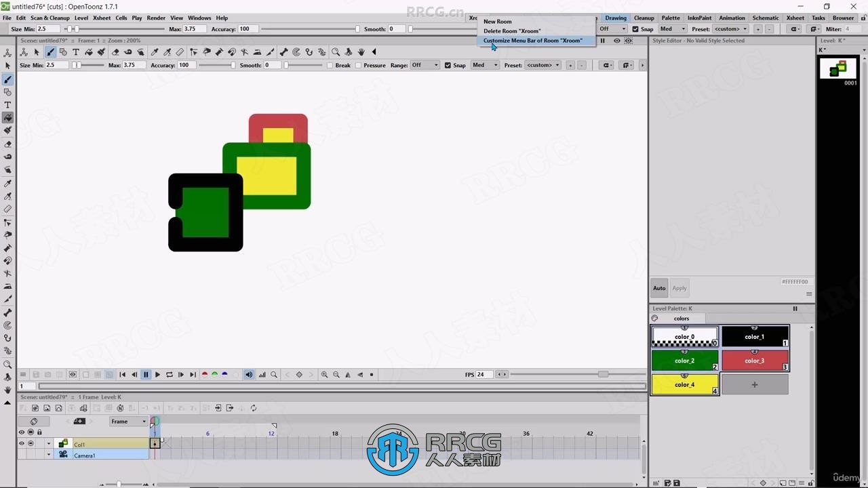Click the new level plus icon in timeline
This screenshot has height=488, width=868.
click(79, 421)
